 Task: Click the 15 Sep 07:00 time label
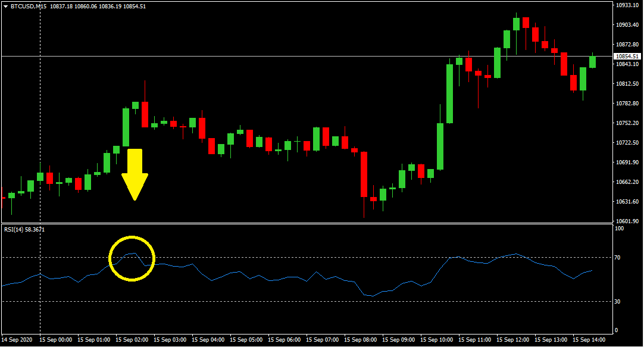pos(323,340)
